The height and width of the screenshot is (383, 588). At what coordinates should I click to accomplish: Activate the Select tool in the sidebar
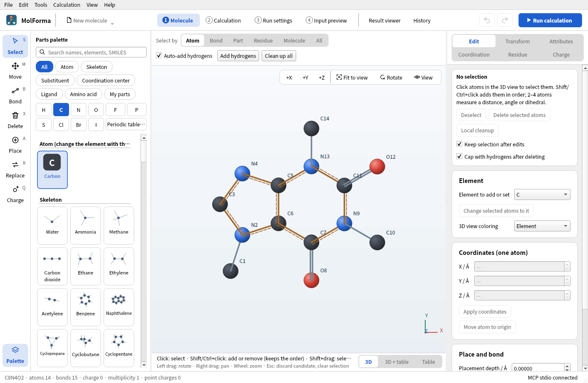[x=15, y=46]
